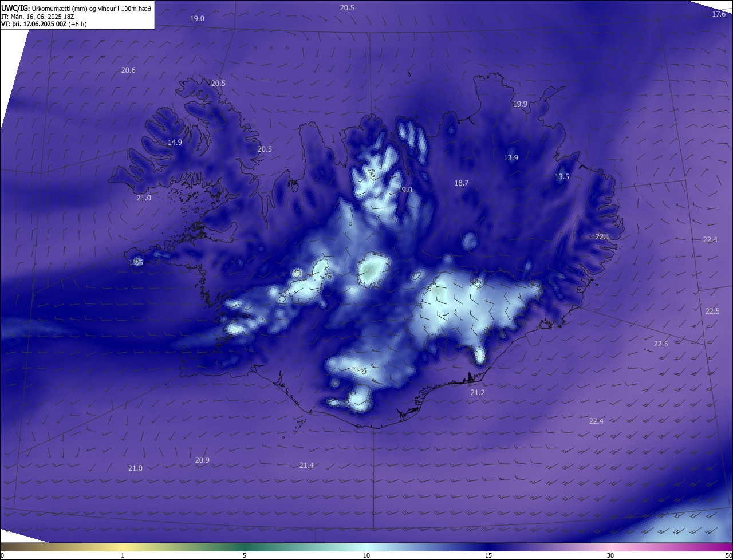This screenshot has height=560, width=733.
Task: Click the 13.9 value label
Action: (511, 158)
